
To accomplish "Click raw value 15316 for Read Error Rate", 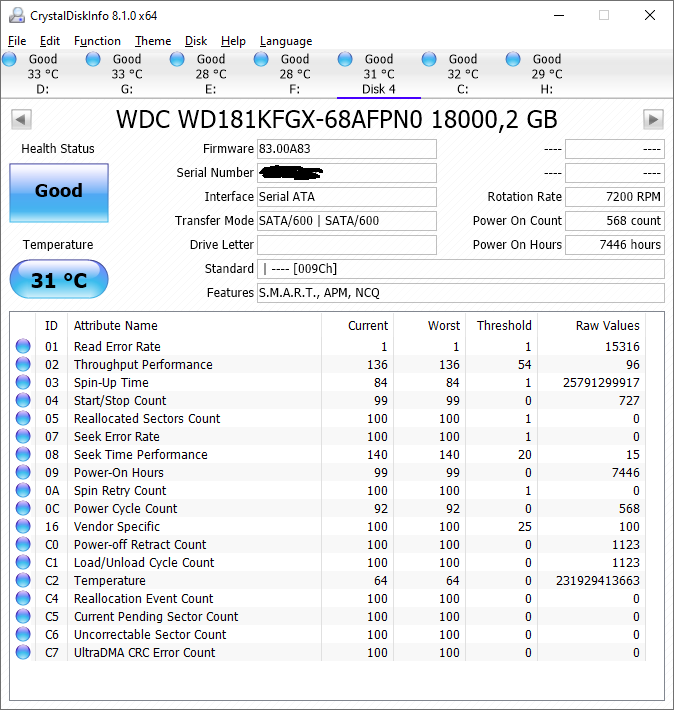I will [622, 346].
